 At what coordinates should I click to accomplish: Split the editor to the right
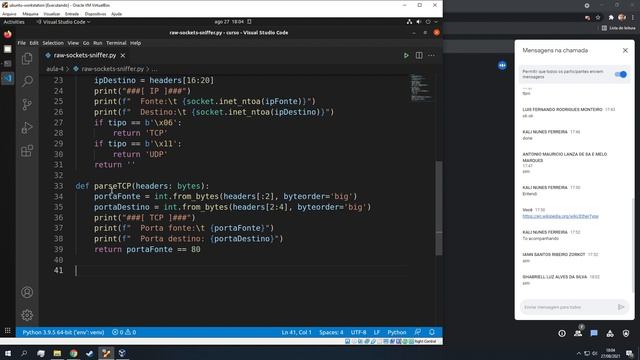point(419,56)
